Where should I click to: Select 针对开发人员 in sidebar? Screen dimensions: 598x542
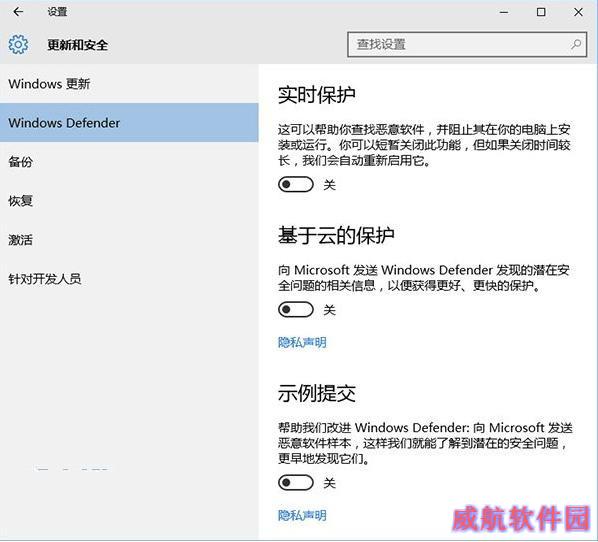(x=129, y=279)
